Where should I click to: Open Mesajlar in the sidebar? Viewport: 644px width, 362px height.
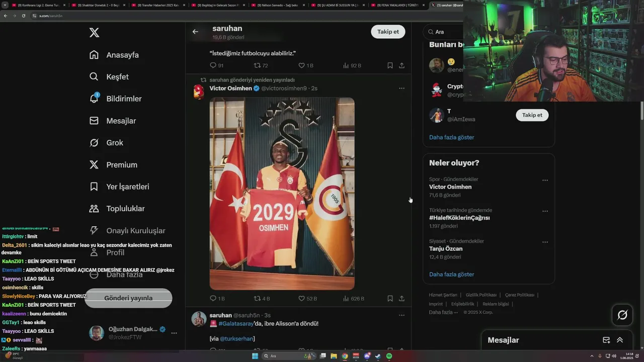pos(112,121)
